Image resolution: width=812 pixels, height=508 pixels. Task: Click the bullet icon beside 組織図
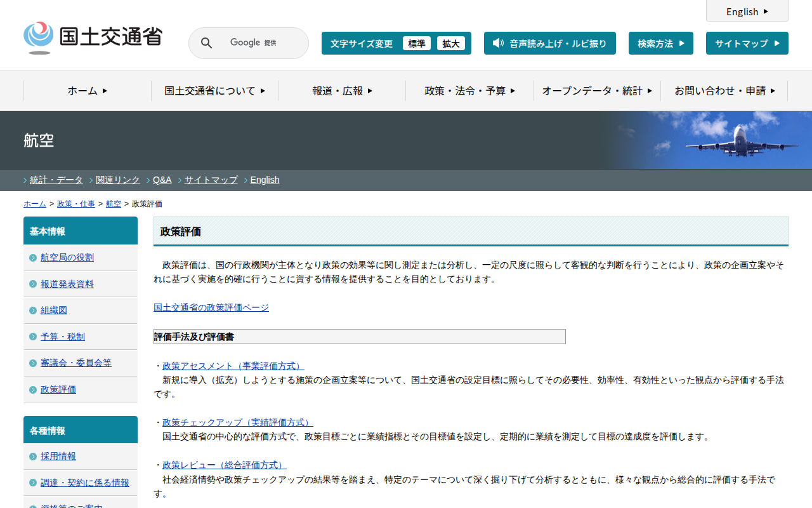pyautogui.click(x=33, y=311)
